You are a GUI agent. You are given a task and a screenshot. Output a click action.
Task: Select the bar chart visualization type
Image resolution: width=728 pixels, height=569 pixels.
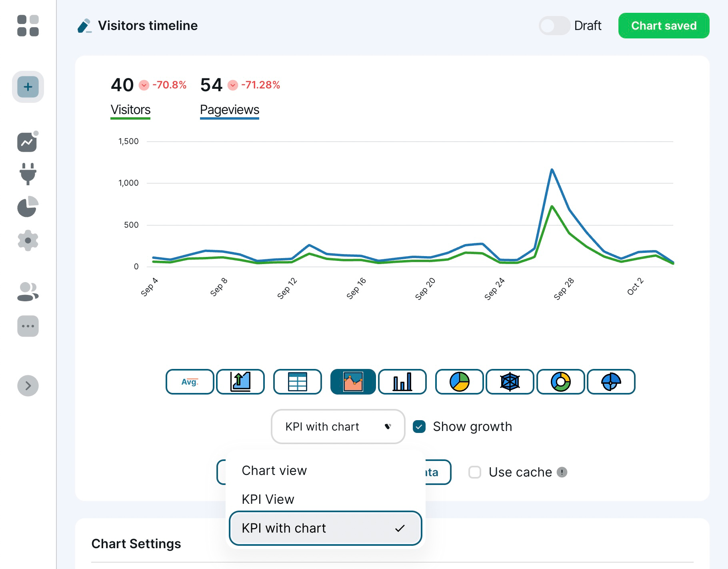coord(402,382)
